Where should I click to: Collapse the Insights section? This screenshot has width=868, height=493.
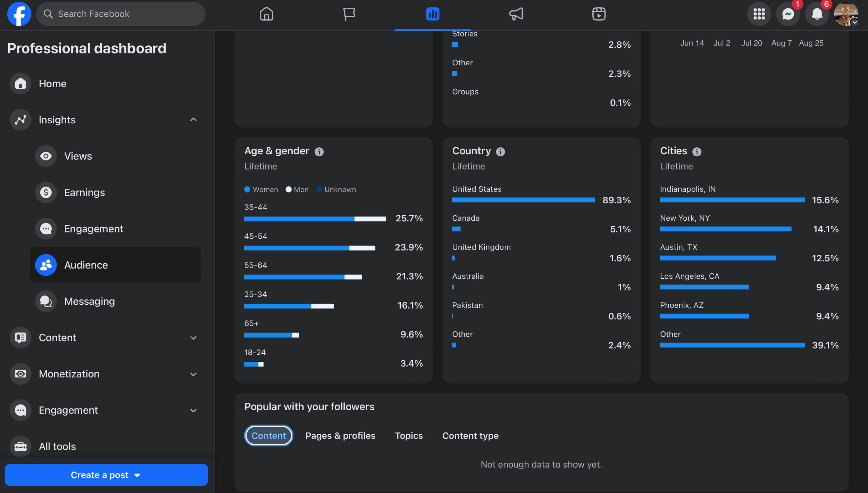click(193, 120)
